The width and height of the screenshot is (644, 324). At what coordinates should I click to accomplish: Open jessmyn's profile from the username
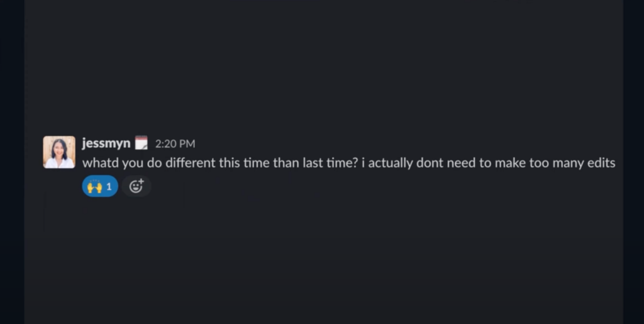click(x=106, y=143)
